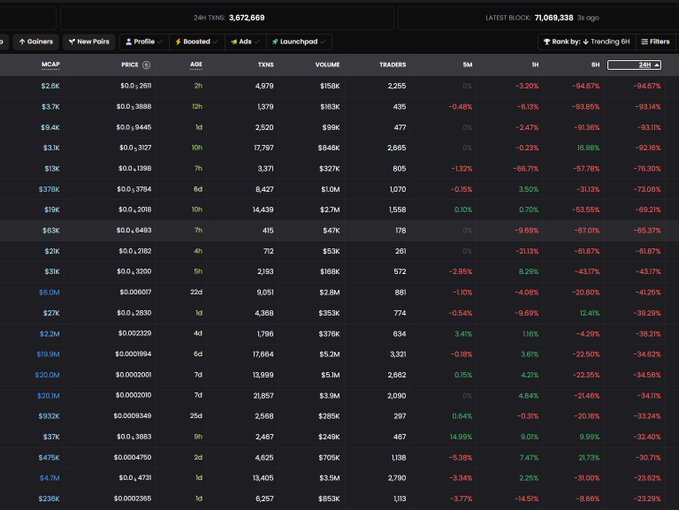Click the -66.71% one-hour change
Viewport: 679px width, 510px height.
pos(526,168)
